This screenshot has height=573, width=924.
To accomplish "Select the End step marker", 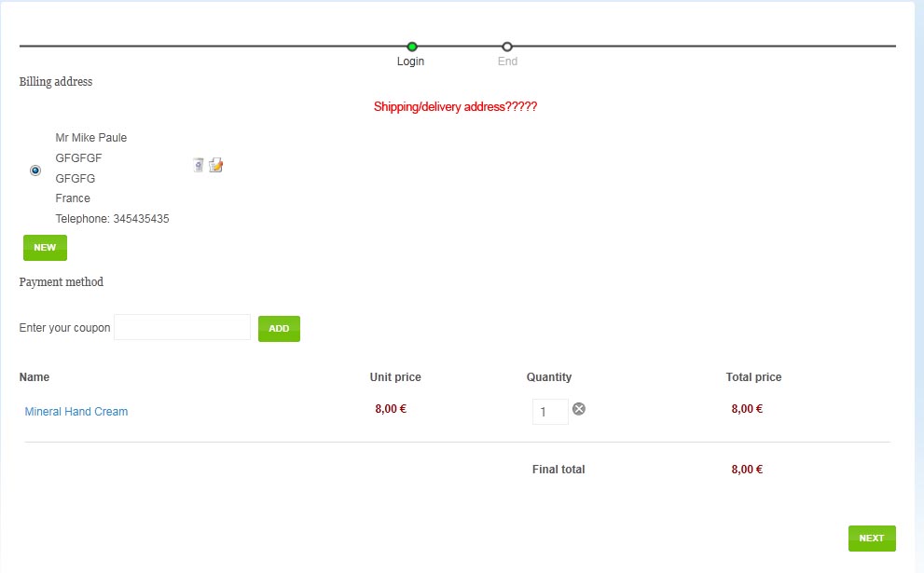I will [x=507, y=47].
